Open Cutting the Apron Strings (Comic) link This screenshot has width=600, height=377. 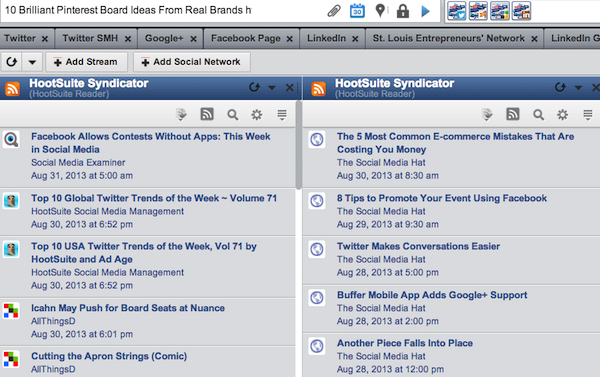[x=109, y=356]
